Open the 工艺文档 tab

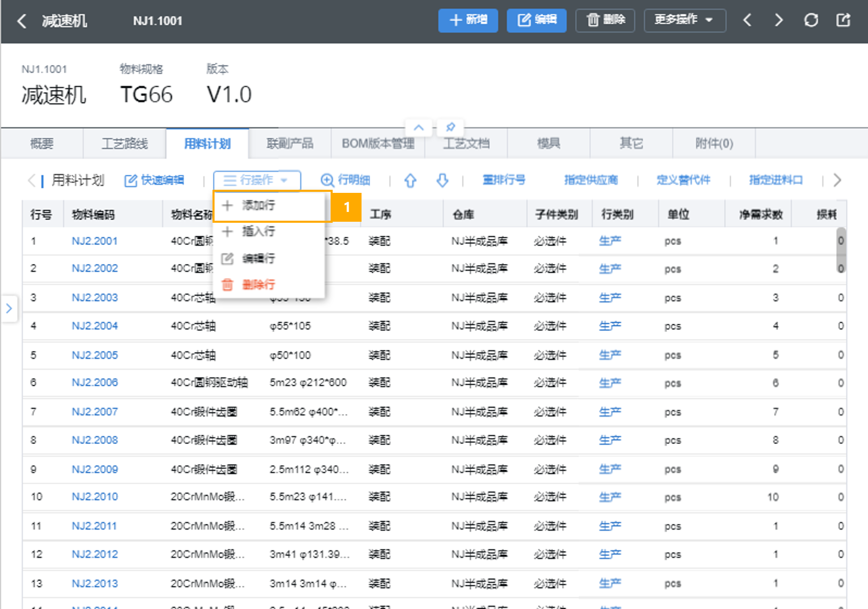[466, 143]
